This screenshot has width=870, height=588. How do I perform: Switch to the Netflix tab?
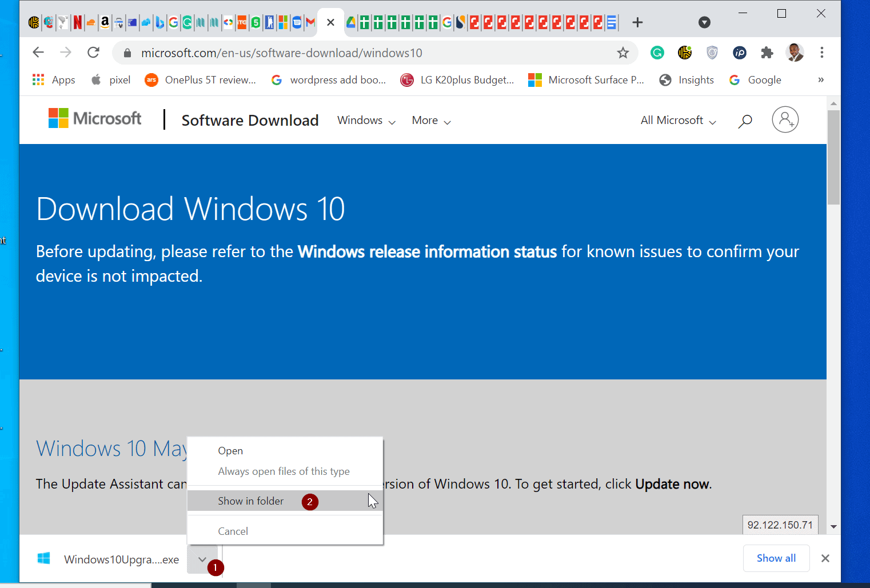point(77,22)
